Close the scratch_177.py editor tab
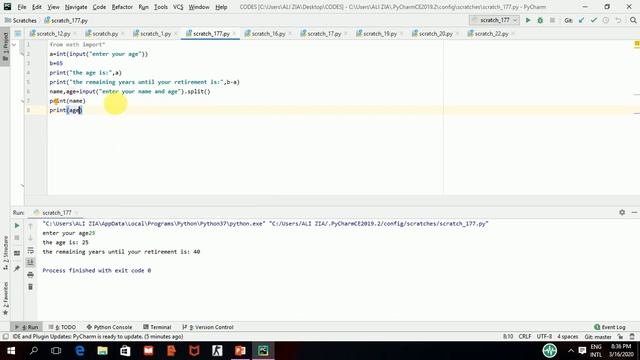Screen dimensions: 640x360 click(235, 34)
